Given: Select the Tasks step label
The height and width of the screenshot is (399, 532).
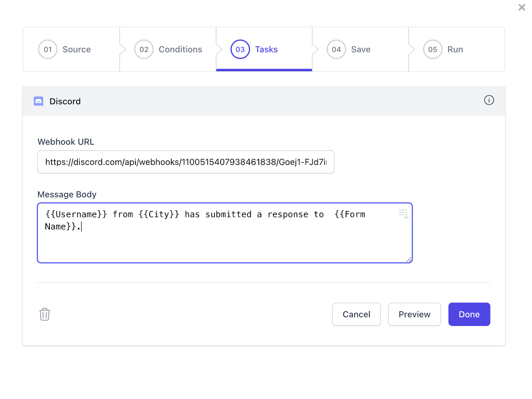Looking at the screenshot, I should click(266, 50).
